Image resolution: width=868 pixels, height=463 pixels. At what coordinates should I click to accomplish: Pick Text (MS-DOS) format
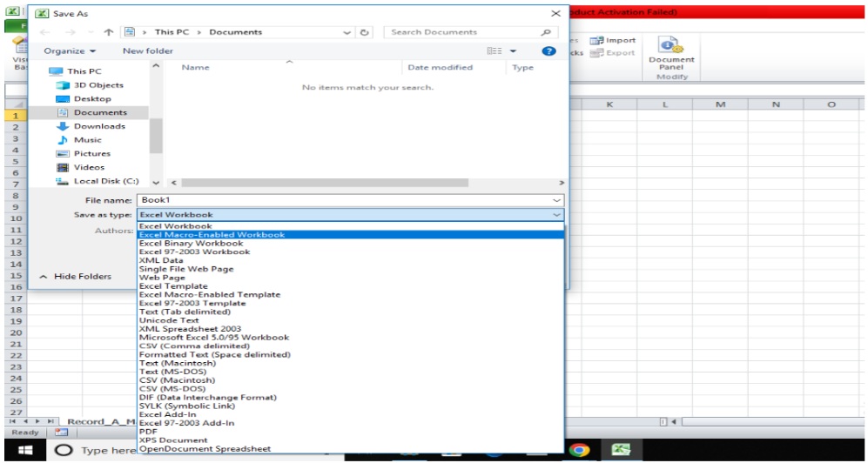click(350, 372)
